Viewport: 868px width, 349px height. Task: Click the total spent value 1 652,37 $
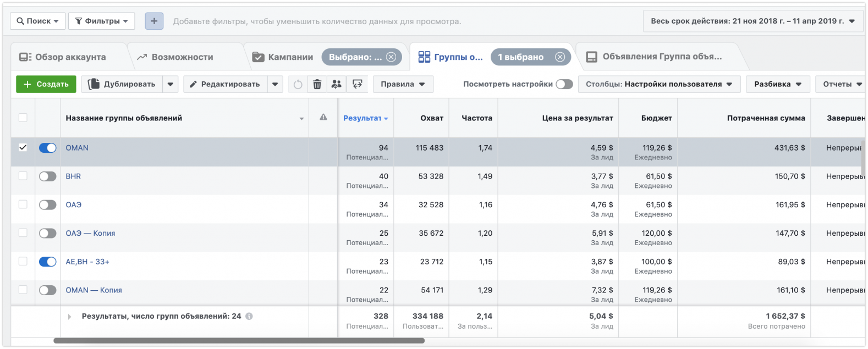pyautogui.click(x=785, y=316)
